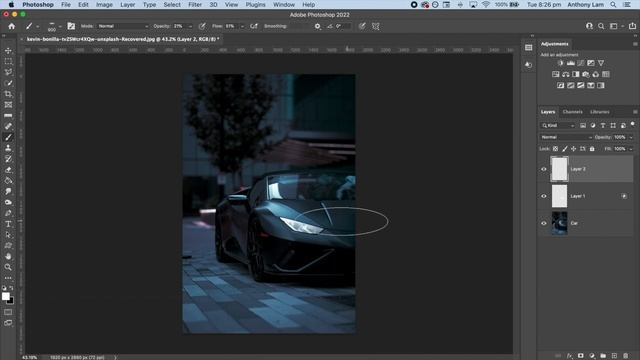Add a Brightness/Contrast adjustment
Screen dimensions: 640x360
click(x=560, y=63)
